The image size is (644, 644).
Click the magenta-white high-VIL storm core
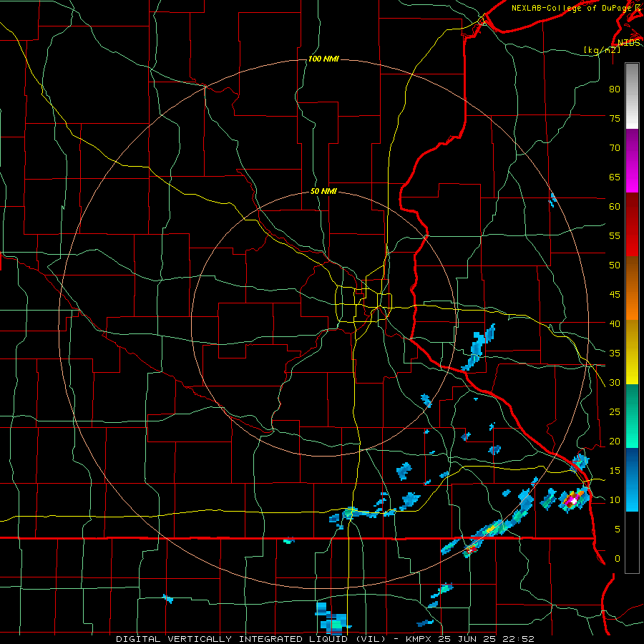[572, 500]
